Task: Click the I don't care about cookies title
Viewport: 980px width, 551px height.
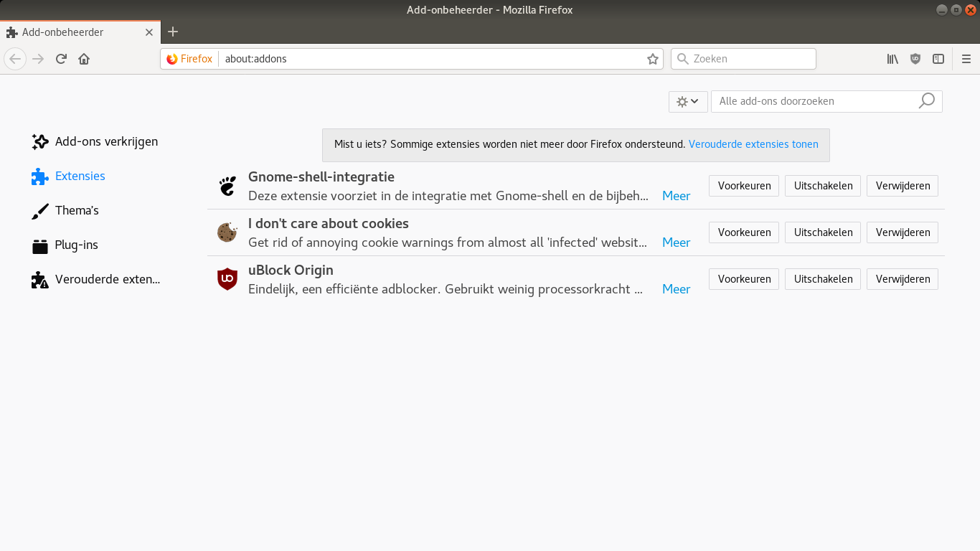Action: click(329, 223)
